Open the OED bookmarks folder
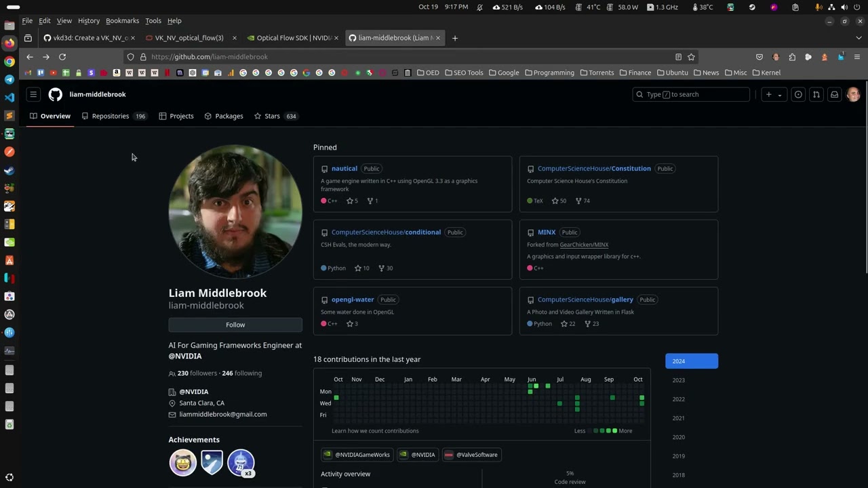Viewport: 868px width, 488px height. click(428, 73)
